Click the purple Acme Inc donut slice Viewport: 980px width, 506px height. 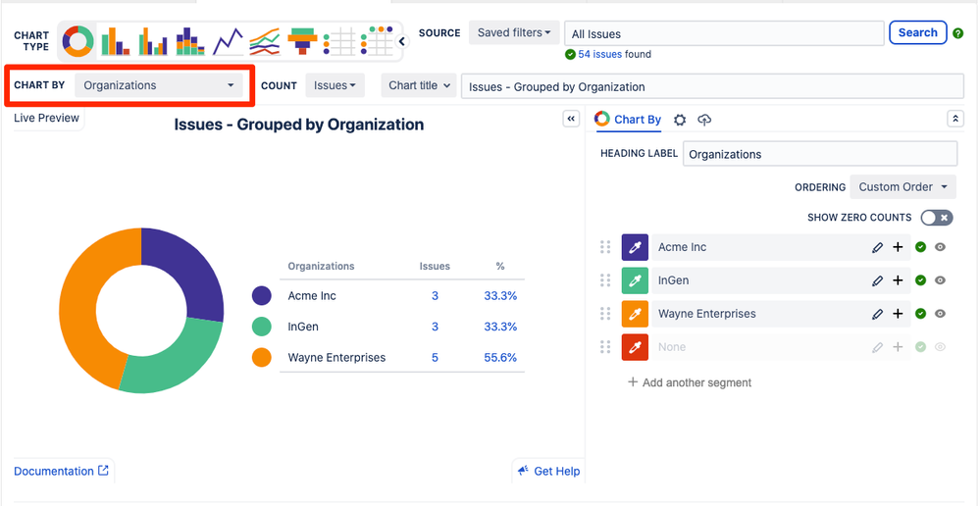coord(187,269)
